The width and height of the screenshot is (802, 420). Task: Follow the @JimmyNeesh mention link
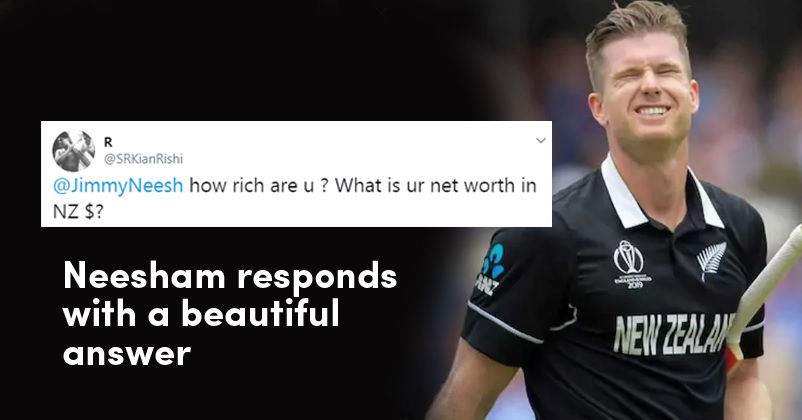coord(118,185)
